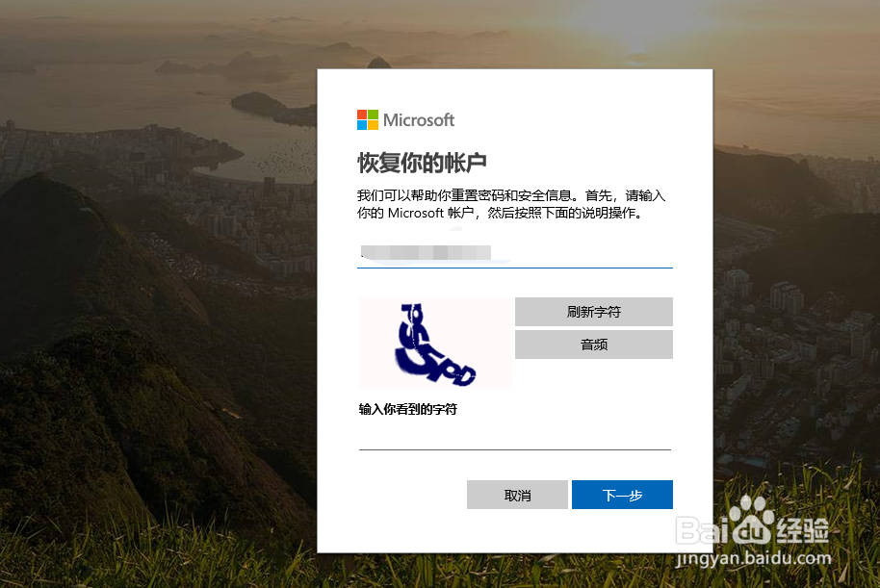
Task: Switch to audio challenge via 音频 button
Action: click(x=594, y=345)
